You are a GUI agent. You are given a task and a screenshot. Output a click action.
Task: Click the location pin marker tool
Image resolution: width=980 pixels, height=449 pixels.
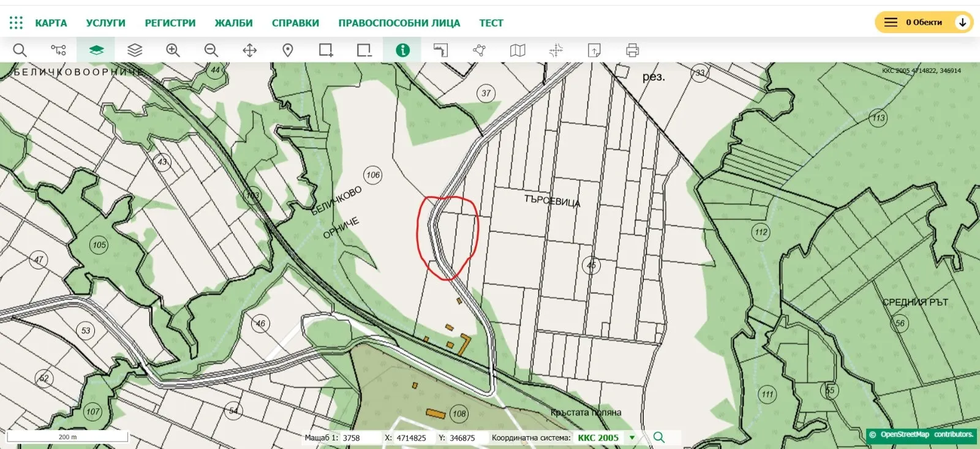pyautogui.click(x=288, y=50)
